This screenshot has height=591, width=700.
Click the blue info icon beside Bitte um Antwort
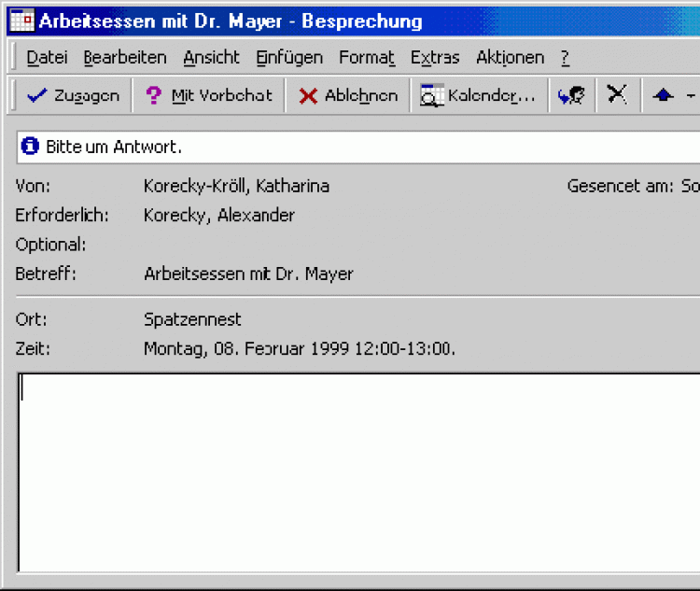(x=30, y=147)
